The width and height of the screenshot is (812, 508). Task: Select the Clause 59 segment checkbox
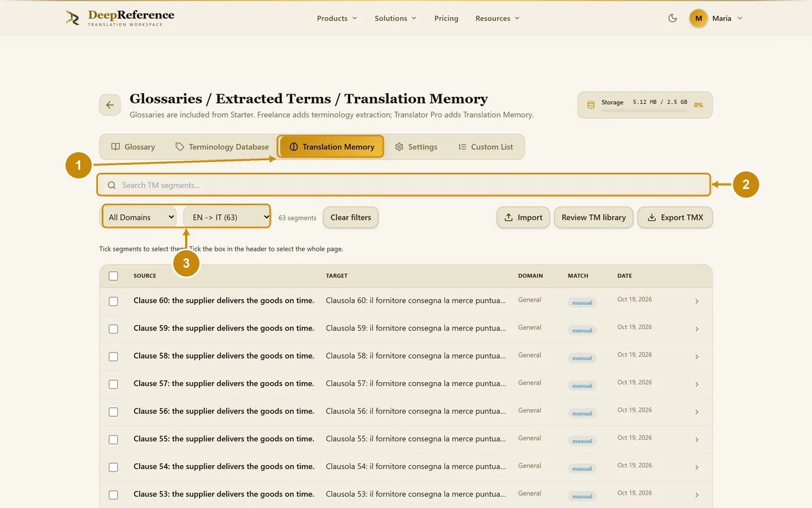[x=113, y=329]
